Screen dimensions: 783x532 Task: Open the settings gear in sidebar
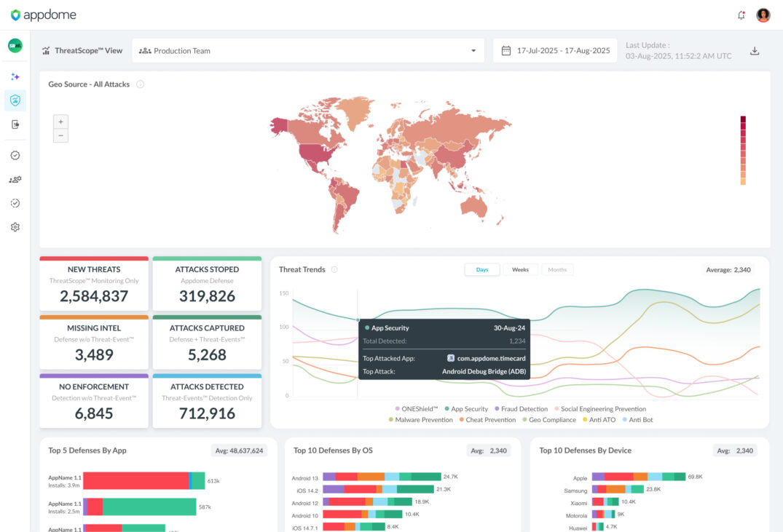coord(15,227)
